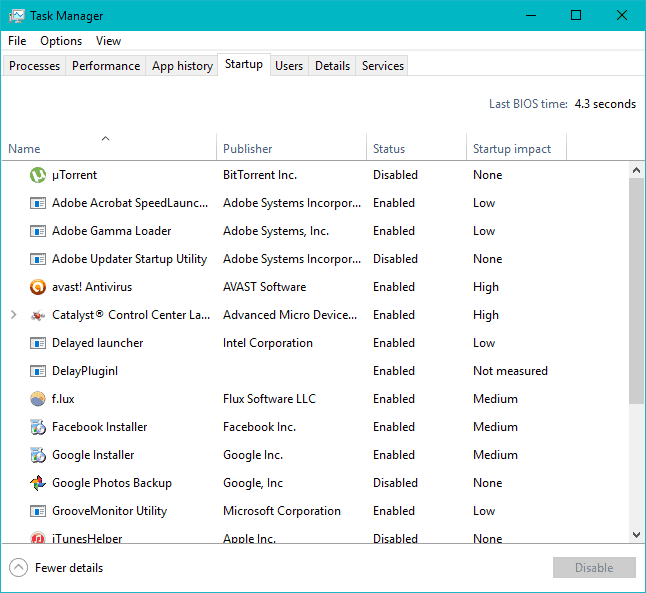Click the f.lux Medium impact value

(495, 399)
